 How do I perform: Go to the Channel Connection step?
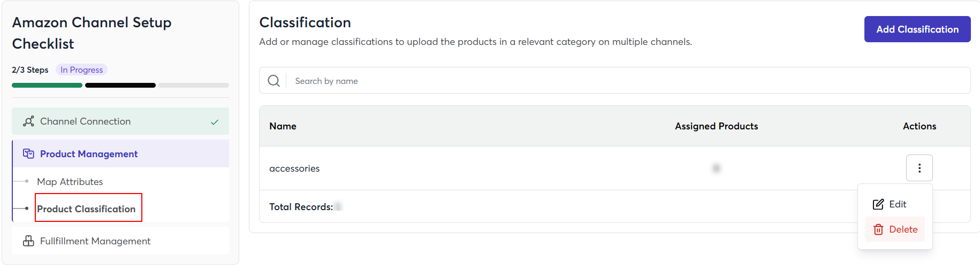tap(86, 121)
